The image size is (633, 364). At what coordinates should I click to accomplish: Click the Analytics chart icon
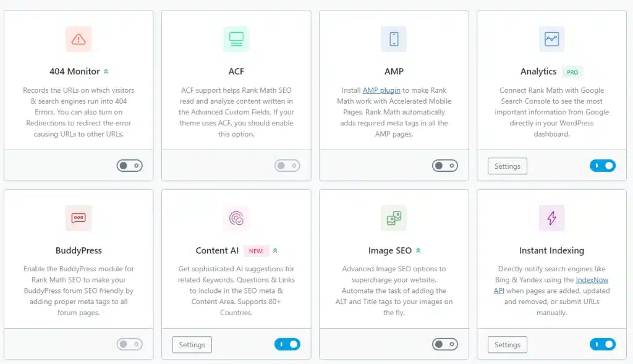point(551,39)
